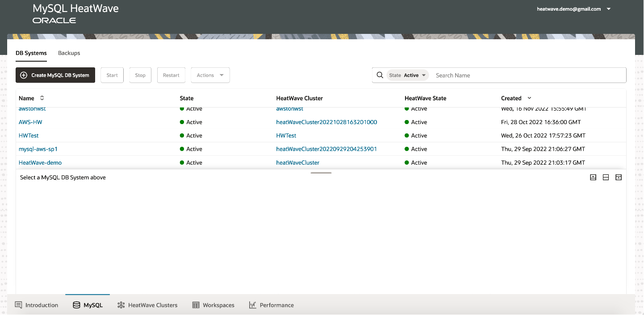
Task: Open the HeatWave-demo DB system link
Action: pyautogui.click(x=40, y=162)
